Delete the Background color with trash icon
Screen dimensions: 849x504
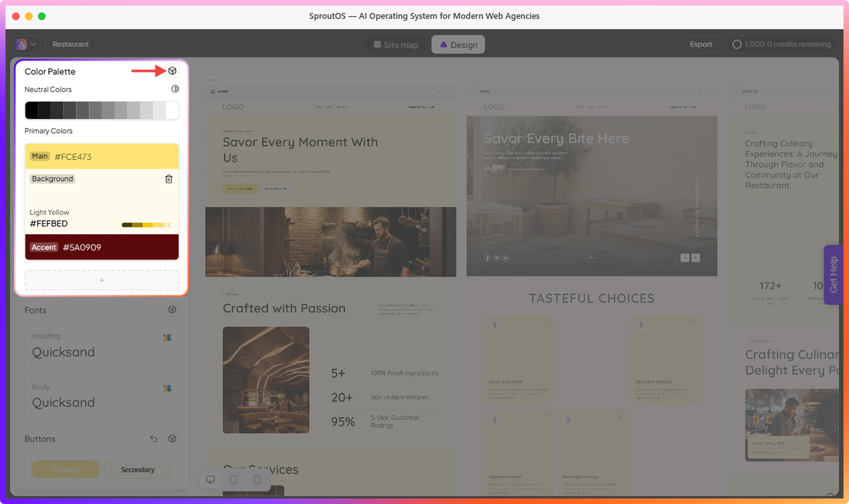[x=169, y=179]
